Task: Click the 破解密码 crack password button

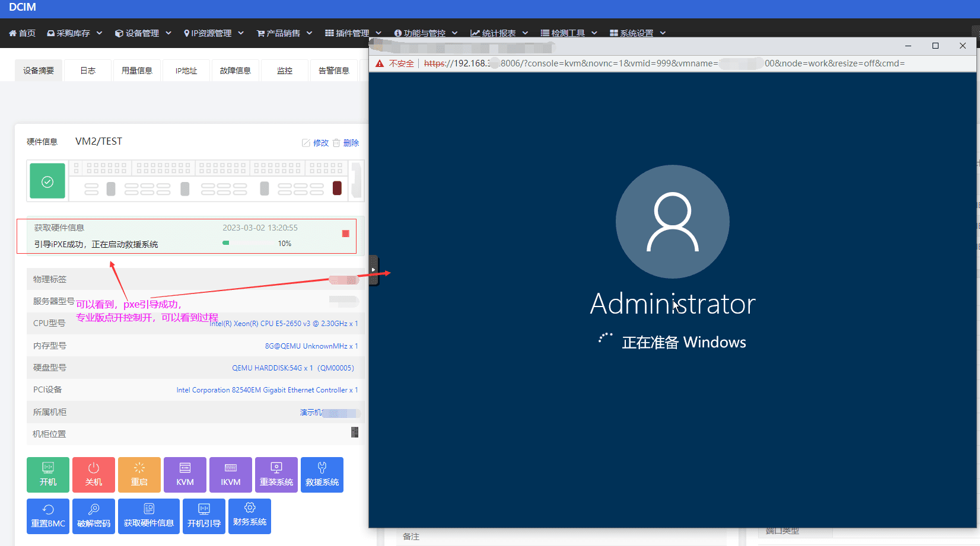Action: coord(94,516)
